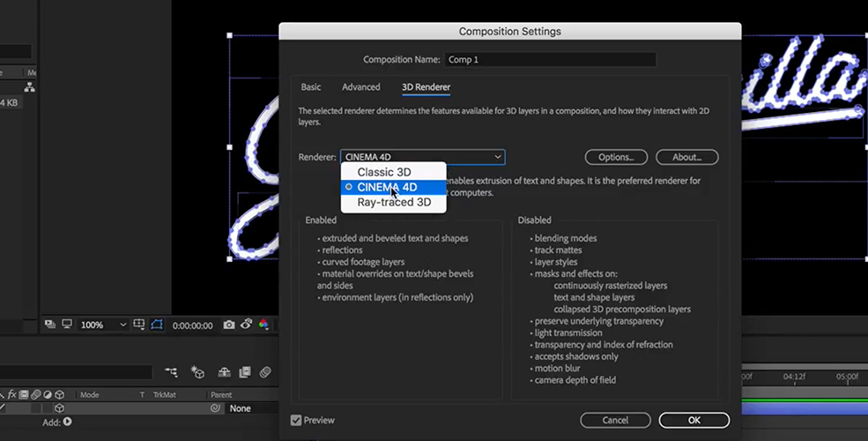Click the Hide Shy Layers icon
The image size is (868, 441).
(224, 372)
